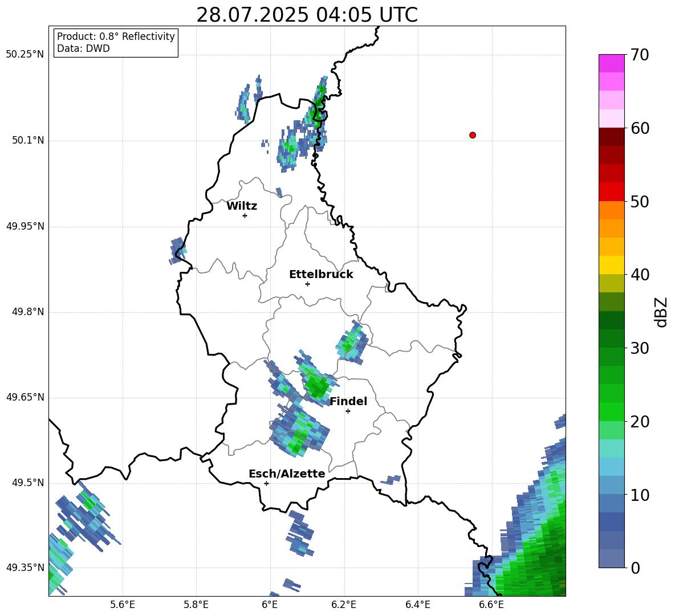Click the 6.4°E longitude label
The image size is (675, 616).
coord(417,605)
